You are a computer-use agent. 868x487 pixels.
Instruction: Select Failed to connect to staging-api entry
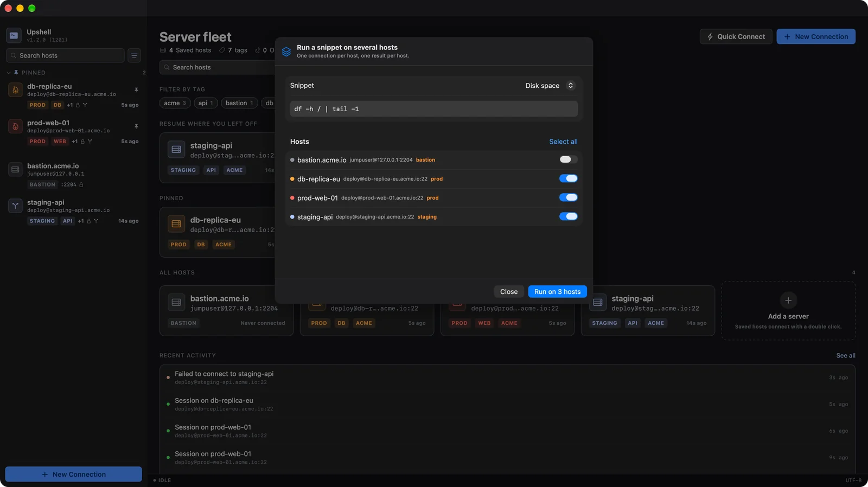click(507, 378)
